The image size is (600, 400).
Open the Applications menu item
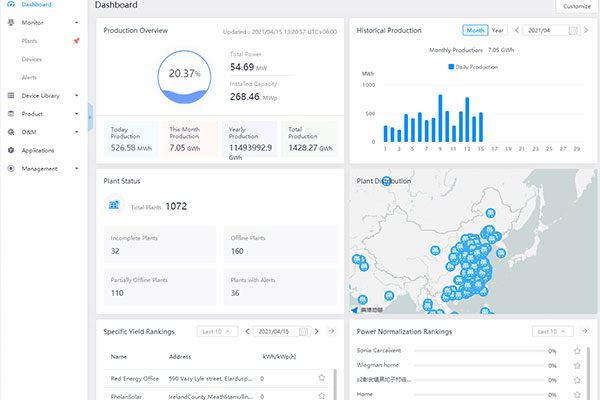click(x=37, y=150)
